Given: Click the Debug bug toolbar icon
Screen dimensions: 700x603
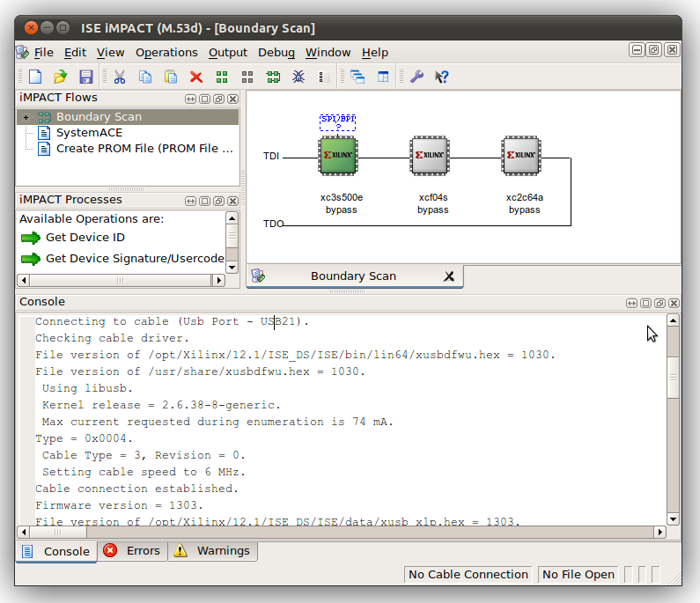Looking at the screenshot, I should pos(298,77).
